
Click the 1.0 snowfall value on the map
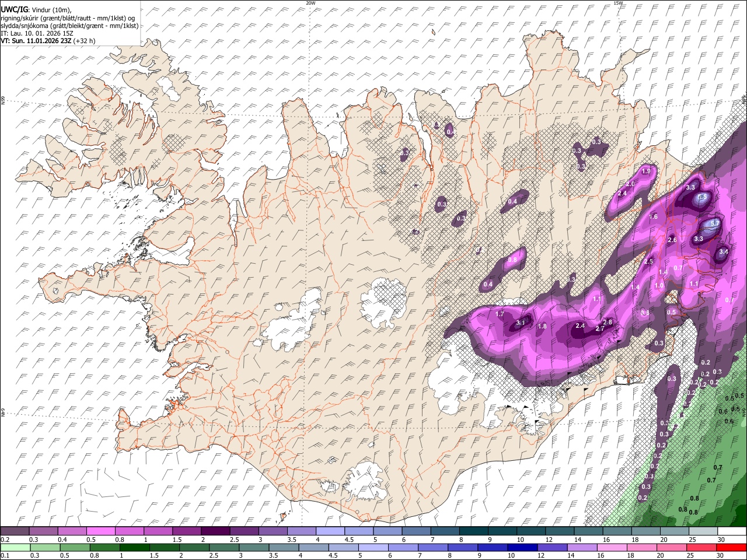click(659, 285)
